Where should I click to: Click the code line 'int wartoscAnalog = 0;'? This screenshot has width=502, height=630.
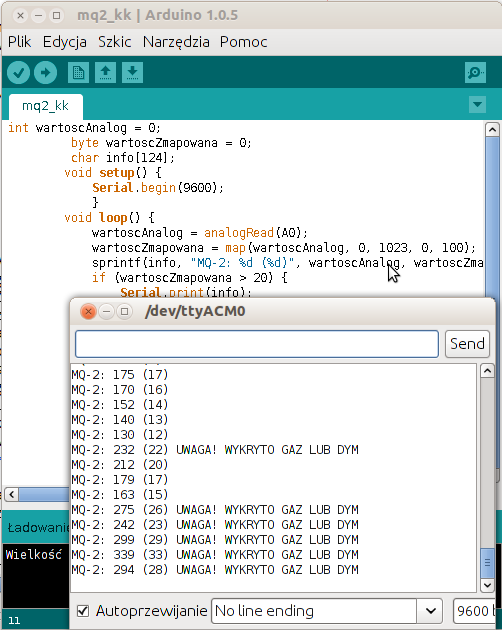click(84, 128)
